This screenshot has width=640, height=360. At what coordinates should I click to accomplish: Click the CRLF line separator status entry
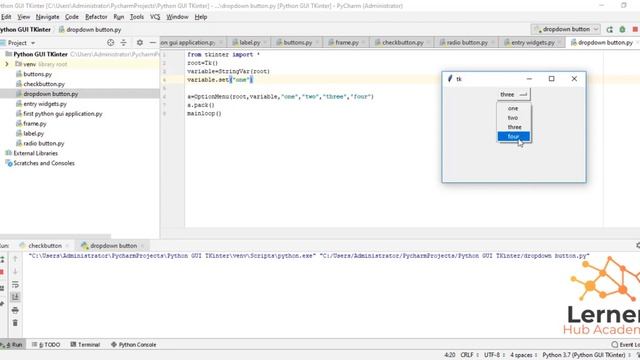[x=467, y=355]
